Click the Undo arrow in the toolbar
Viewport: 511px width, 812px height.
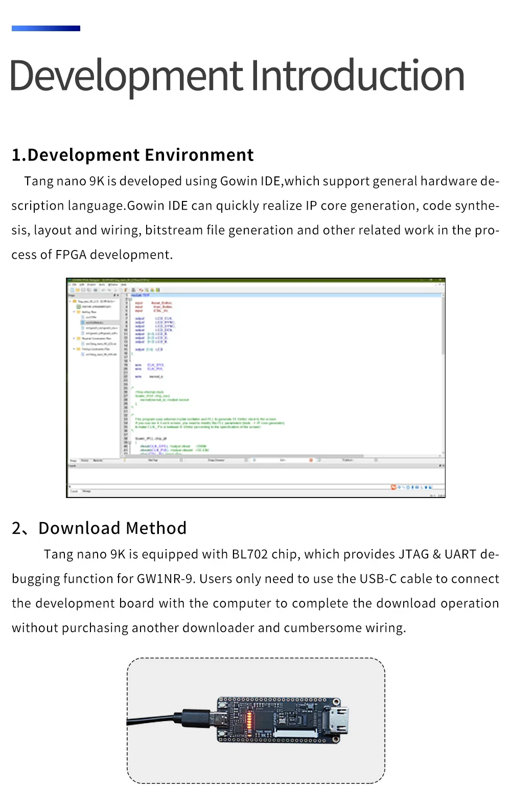pos(103,290)
